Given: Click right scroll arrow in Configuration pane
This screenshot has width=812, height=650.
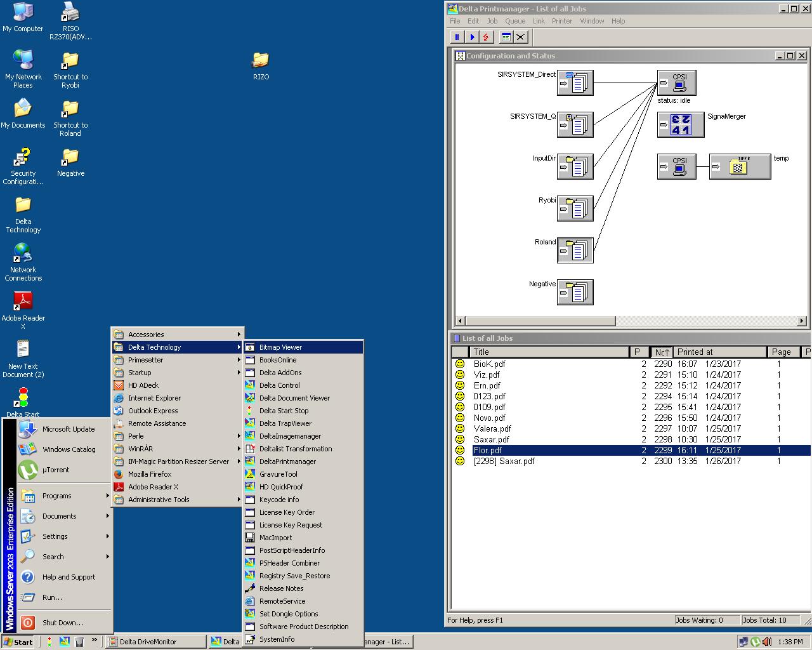Looking at the screenshot, I should (x=802, y=321).
